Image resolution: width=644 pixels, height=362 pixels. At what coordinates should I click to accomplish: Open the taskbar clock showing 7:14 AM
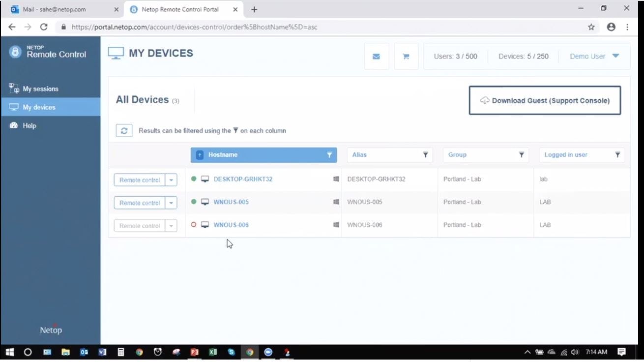(x=596, y=352)
